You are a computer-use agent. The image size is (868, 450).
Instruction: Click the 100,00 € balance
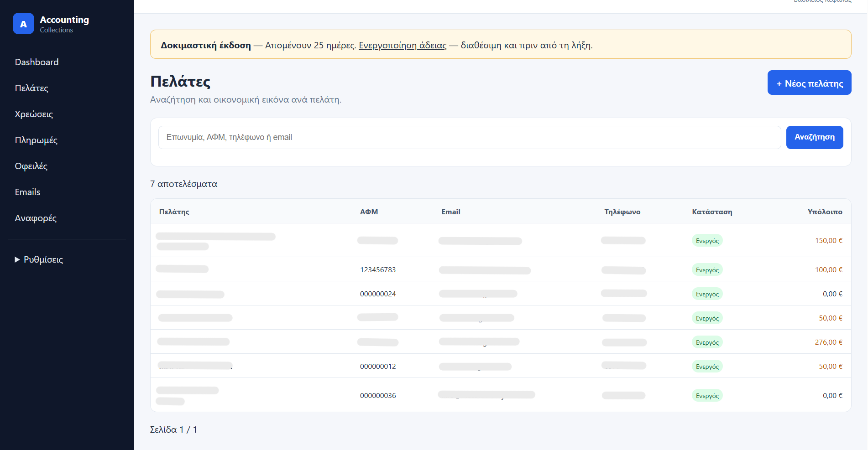(829, 269)
